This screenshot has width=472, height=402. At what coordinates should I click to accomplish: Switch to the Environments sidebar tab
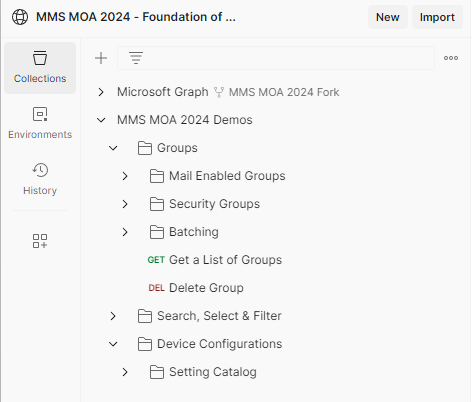tap(40, 123)
